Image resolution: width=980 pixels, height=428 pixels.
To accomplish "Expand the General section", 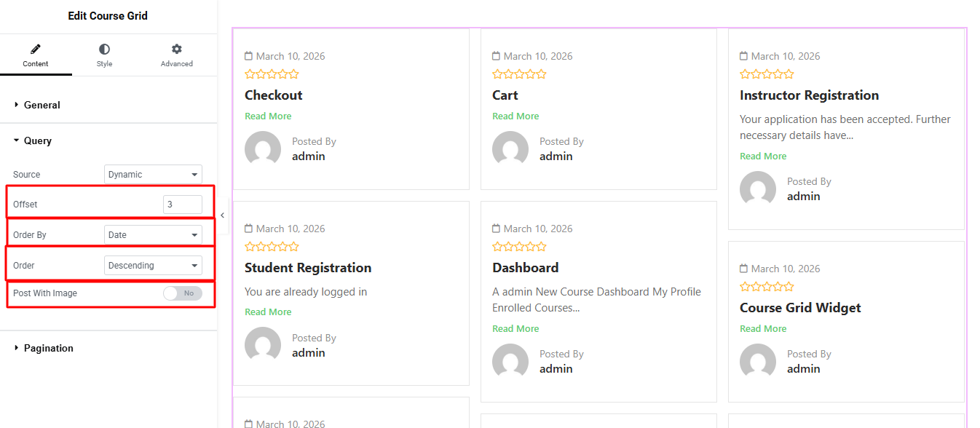I will [42, 105].
